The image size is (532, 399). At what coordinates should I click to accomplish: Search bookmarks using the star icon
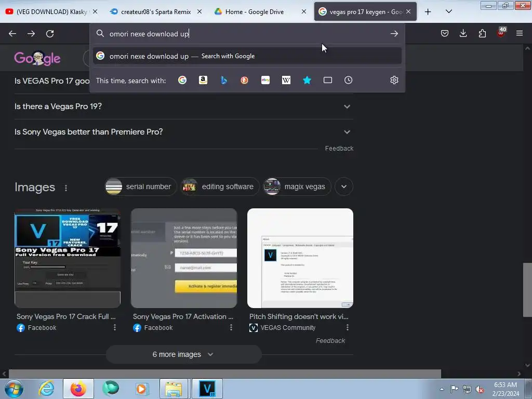click(307, 80)
